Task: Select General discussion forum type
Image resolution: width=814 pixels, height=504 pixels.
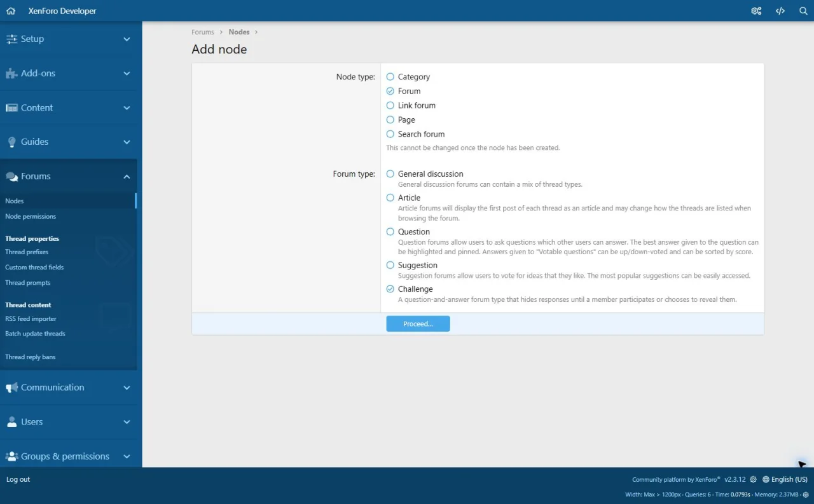Action: click(x=390, y=174)
